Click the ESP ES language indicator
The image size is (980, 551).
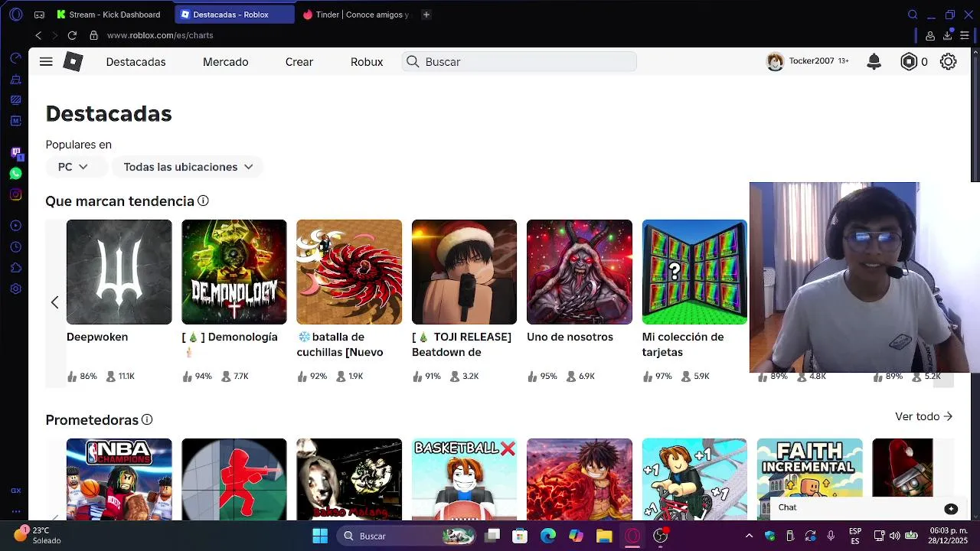point(855,536)
